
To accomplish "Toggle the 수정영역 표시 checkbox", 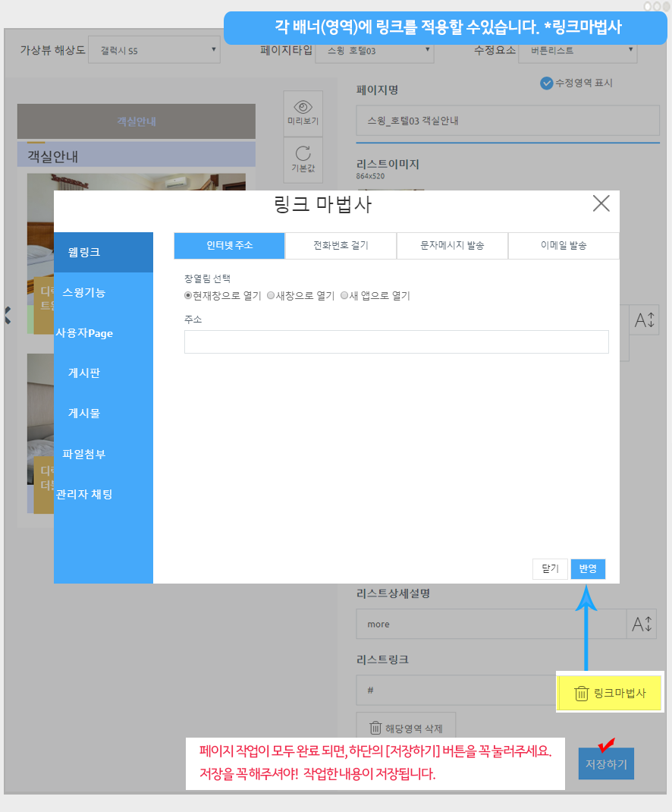I will click(546, 83).
